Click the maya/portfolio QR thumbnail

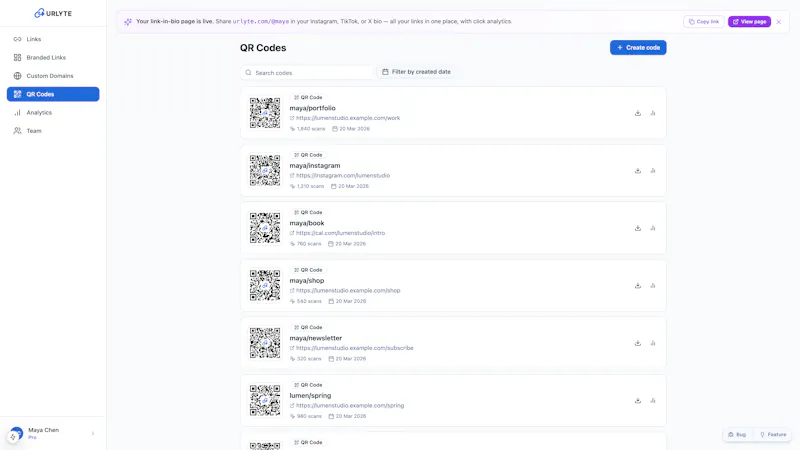coord(265,113)
